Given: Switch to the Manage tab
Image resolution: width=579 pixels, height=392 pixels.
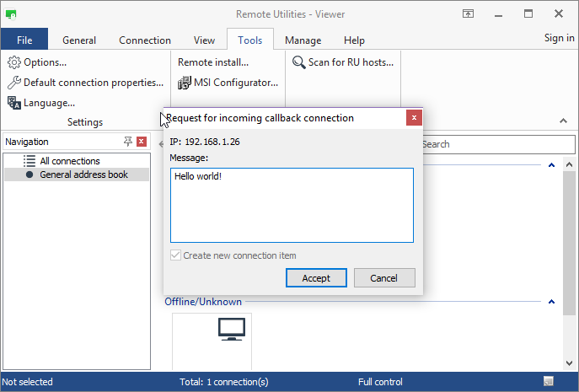Looking at the screenshot, I should tap(303, 40).
